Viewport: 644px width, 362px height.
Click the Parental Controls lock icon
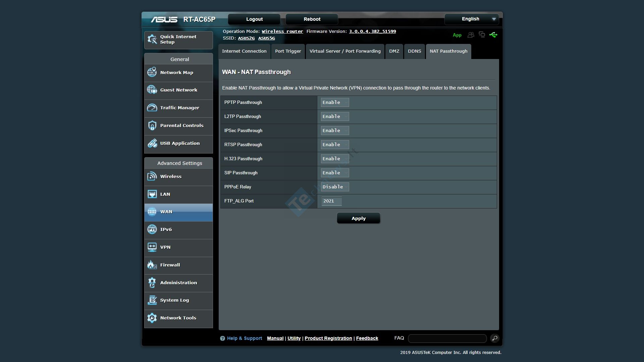(152, 125)
